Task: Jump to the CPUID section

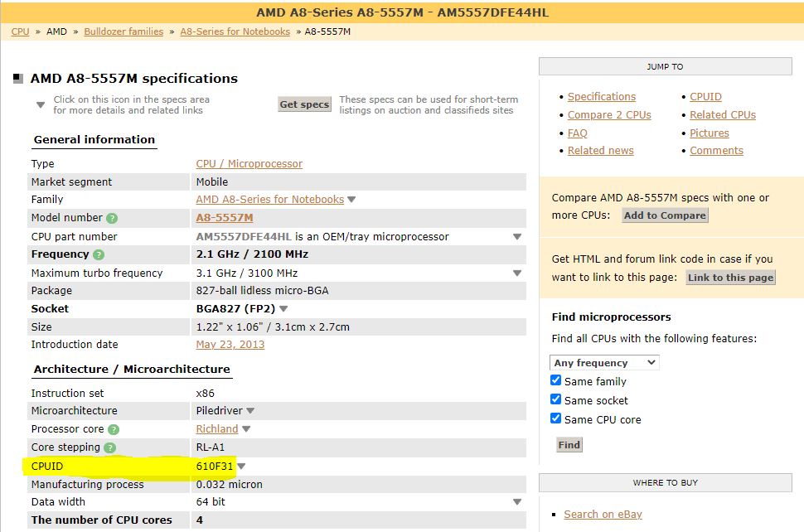Action: pyautogui.click(x=705, y=97)
